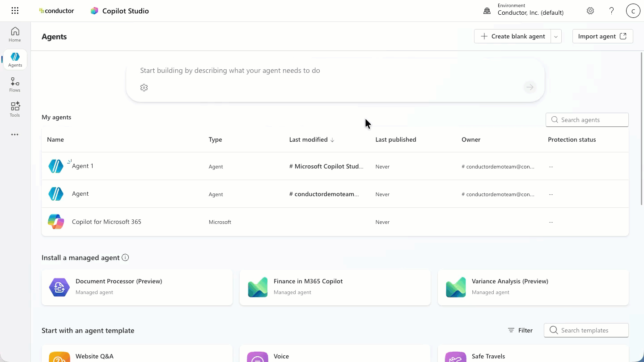Click the Import agent button

(602, 37)
